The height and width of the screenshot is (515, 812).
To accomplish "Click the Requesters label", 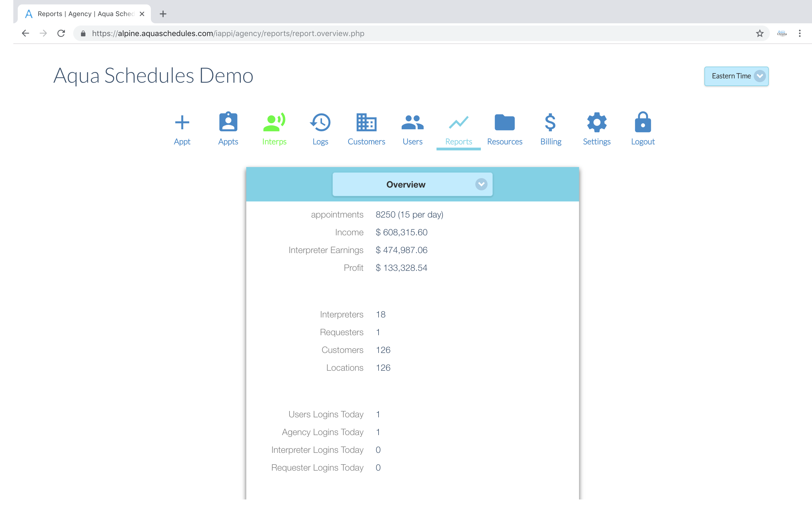I will (x=341, y=332).
